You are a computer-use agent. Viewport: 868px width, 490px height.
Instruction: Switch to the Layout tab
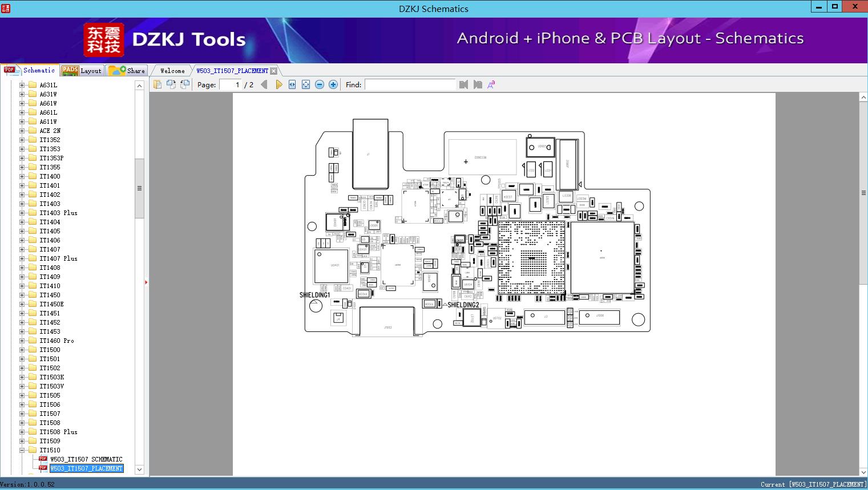coord(81,71)
